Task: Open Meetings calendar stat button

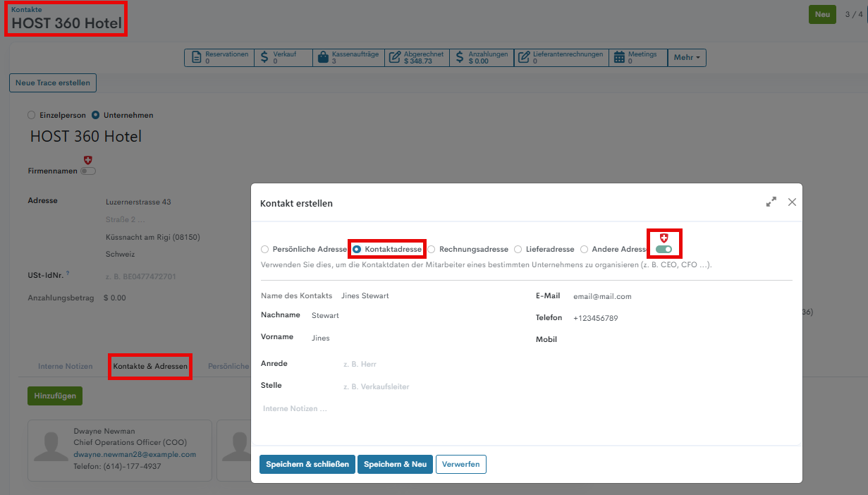Action: click(635, 58)
